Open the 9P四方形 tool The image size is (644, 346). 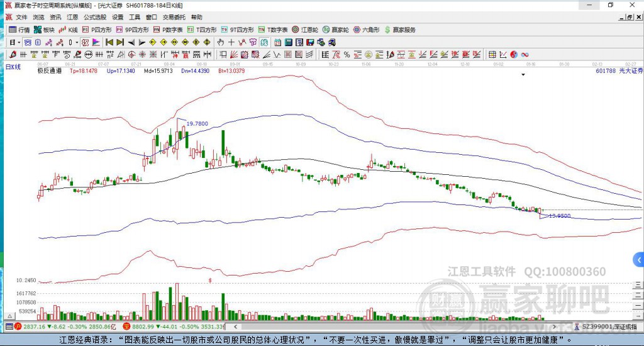[133, 30]
